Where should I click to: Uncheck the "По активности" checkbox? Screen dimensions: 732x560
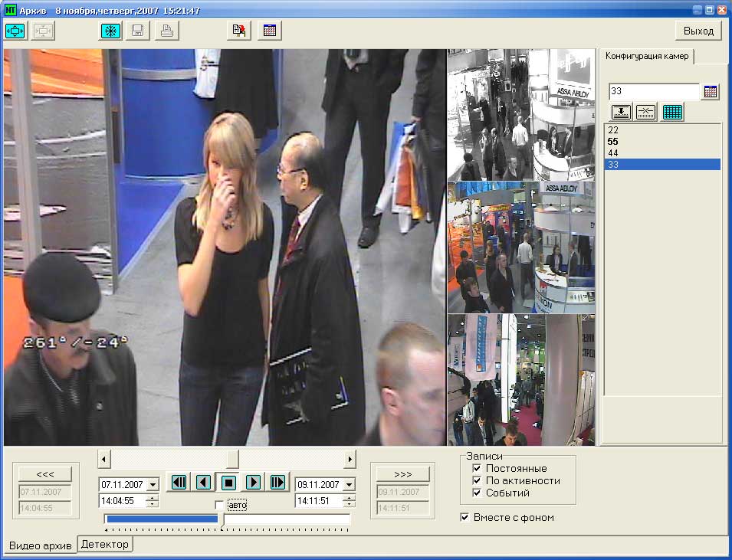(x=478, y=480)
